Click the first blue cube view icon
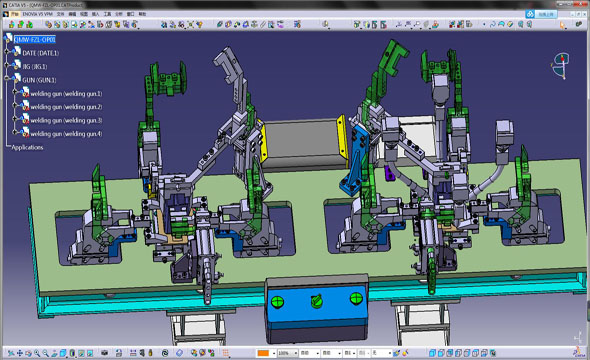 432,353
